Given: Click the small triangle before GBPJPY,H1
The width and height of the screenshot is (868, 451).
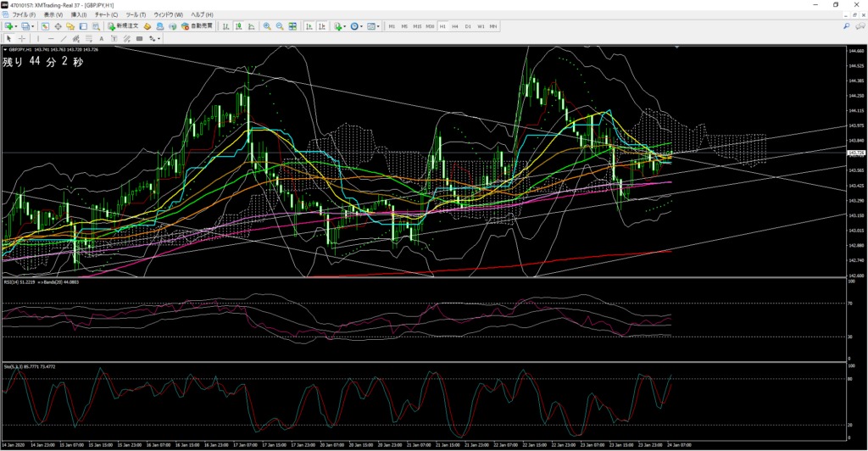Looking at the screenshot, I should pos(5,50).
